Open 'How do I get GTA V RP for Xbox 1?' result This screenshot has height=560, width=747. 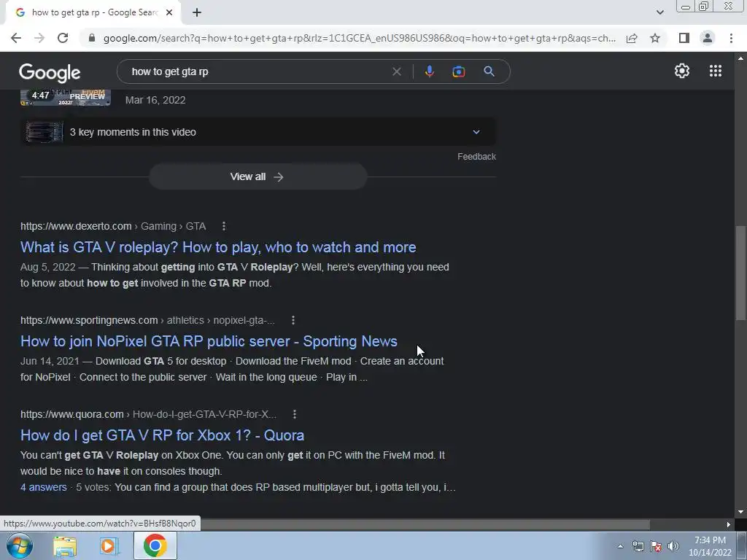162,435
